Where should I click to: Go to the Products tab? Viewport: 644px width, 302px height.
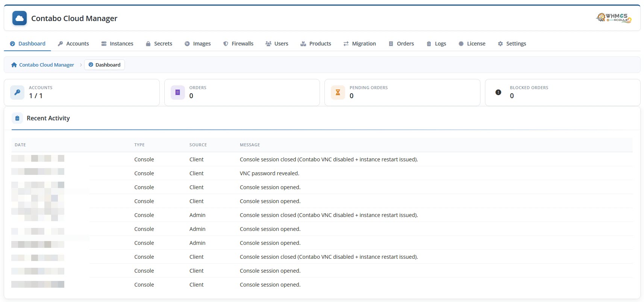pyautogui.click(x=316, y=44)
